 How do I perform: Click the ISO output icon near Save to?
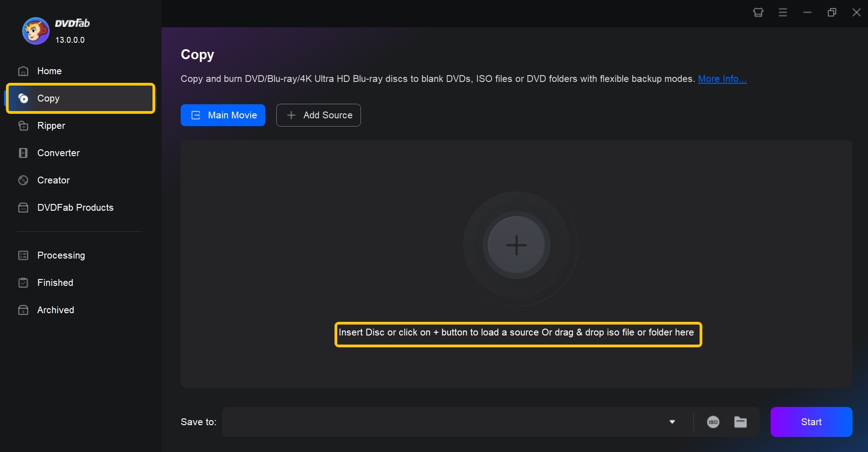point(712,422)
